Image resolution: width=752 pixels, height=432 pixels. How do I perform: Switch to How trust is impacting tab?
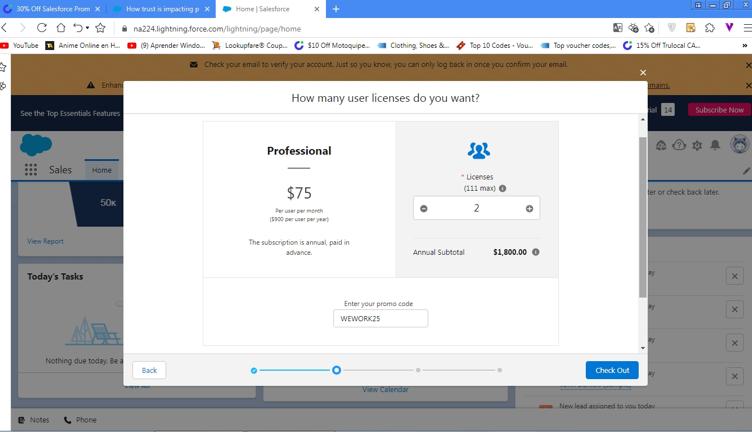coord(162,9)
